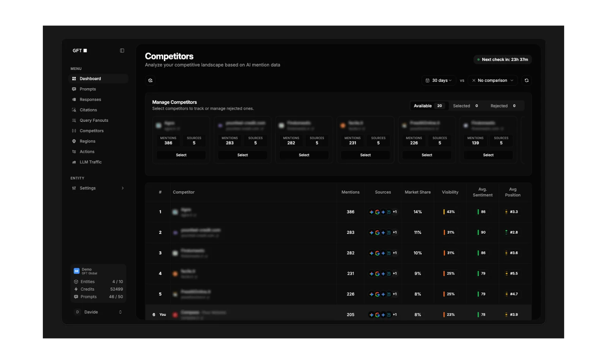Viewport: 607px width, 364px height.
Task: Click the Credits 52499 entry
Action: pos(98,289)
